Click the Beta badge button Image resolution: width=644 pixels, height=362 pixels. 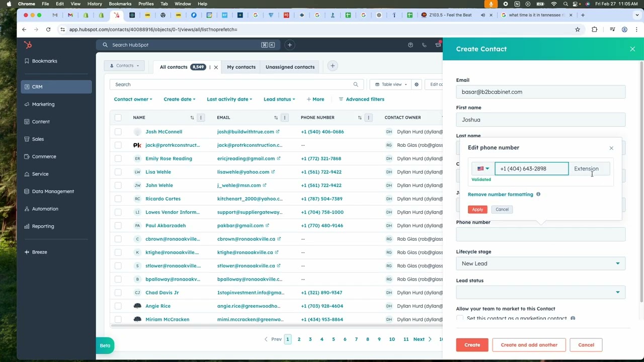click(x=105, y=345)
